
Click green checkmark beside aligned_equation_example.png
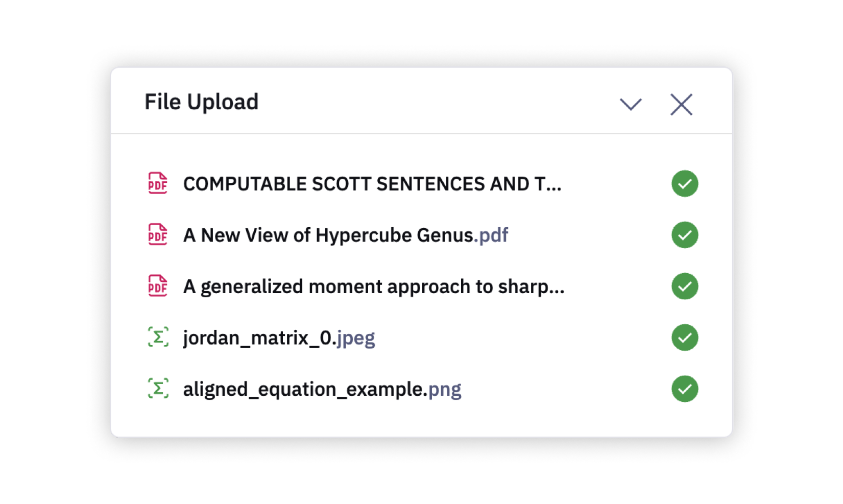(684, 389)
